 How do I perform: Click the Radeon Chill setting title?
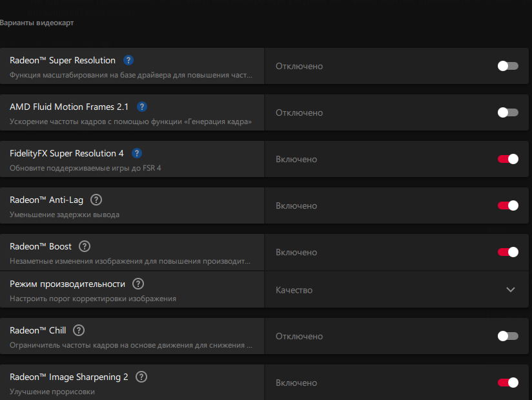(x=38, y=330)
